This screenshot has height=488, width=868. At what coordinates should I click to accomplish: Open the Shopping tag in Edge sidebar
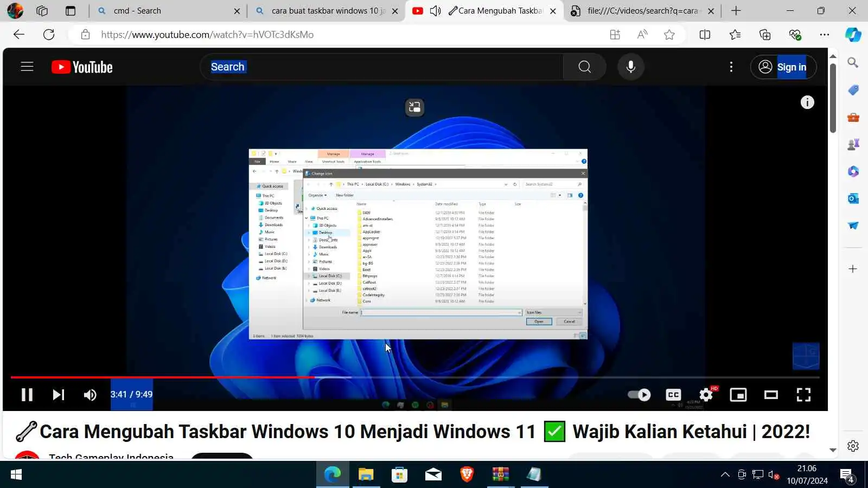(x=853, y=90)
